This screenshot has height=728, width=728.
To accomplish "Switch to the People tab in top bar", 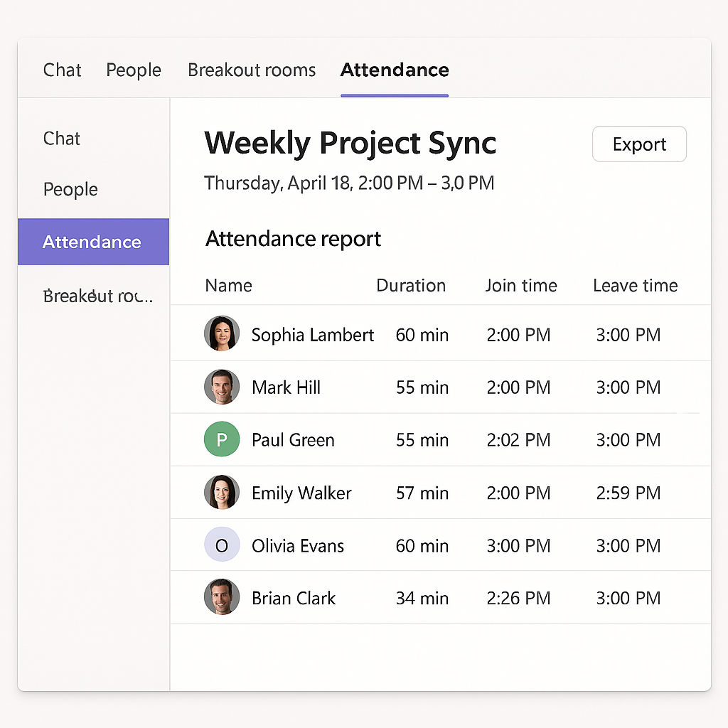I will pyautogui.click(x=134, y=70).
